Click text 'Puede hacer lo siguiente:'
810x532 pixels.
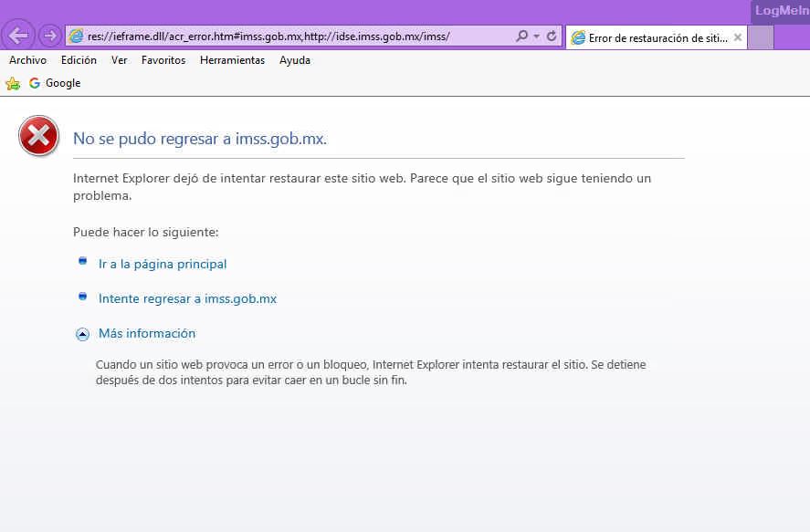tap(146, 232)
